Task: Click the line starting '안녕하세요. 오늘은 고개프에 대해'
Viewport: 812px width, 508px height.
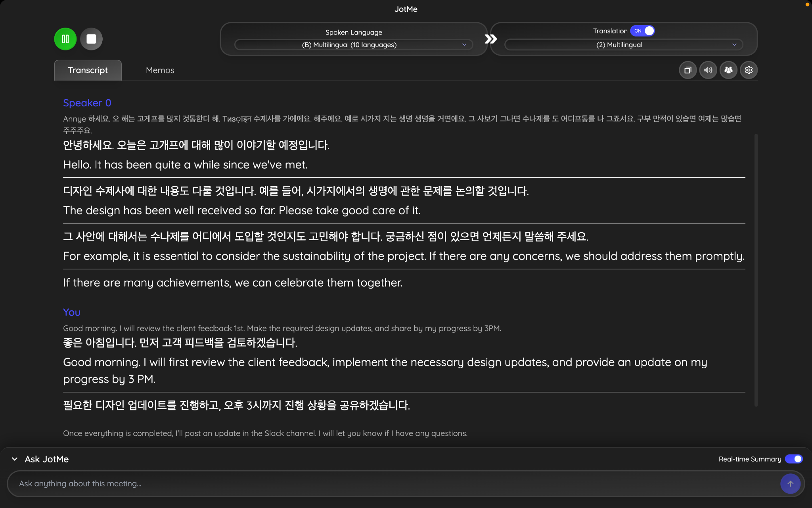Action: [196, 145]
